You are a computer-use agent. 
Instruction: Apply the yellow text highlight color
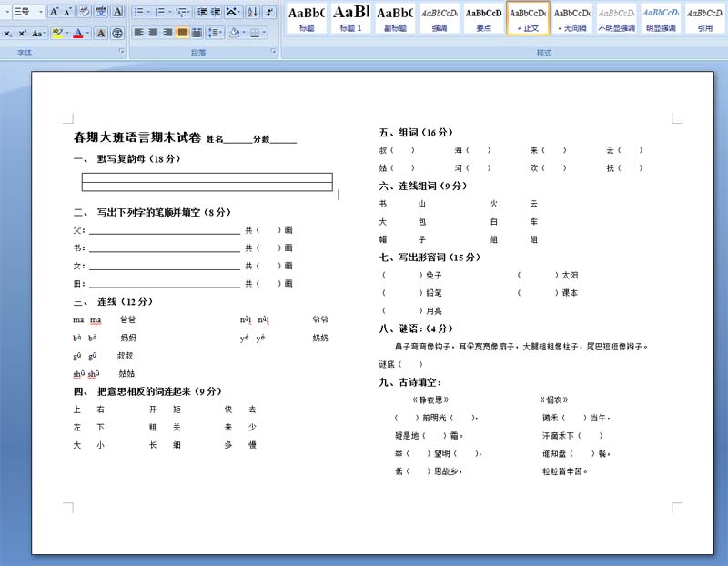click(x=57, y=33)
